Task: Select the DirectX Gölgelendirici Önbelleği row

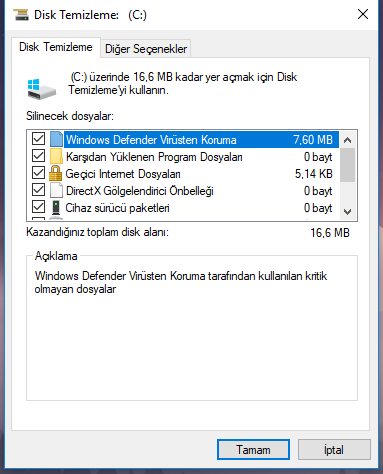Action: 182,190
